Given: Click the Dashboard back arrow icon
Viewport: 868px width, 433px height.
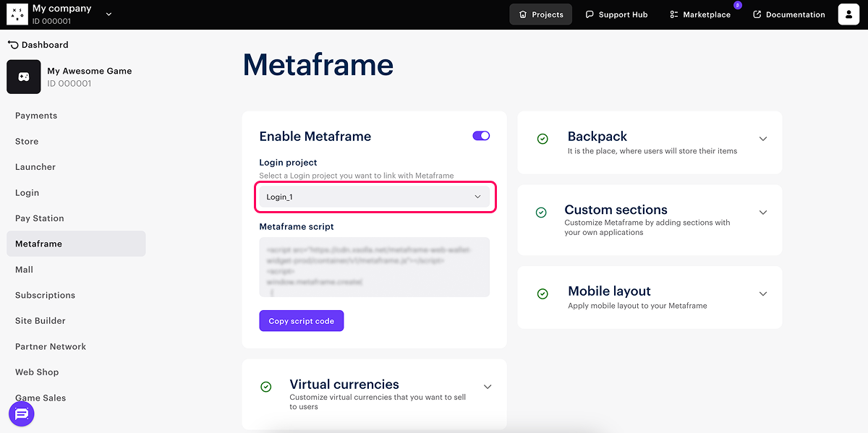Looking at the screenshot, I should (13, 45).
